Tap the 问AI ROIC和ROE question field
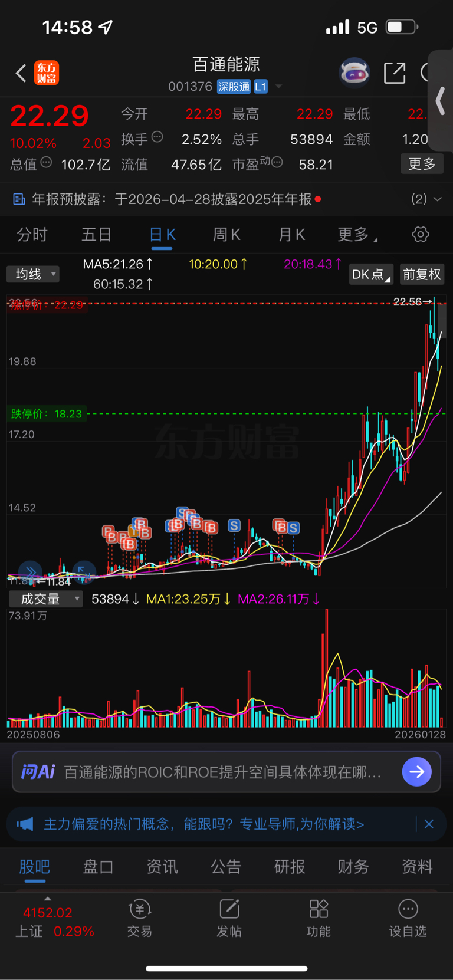Viewport: 453px width, 980px height. [222, 772]
